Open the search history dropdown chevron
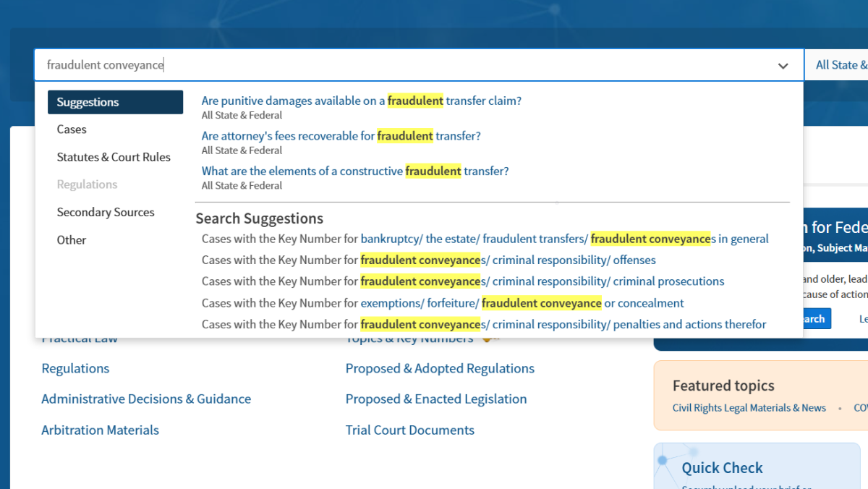Screen dimensions: 868x489 coord(783,66)
